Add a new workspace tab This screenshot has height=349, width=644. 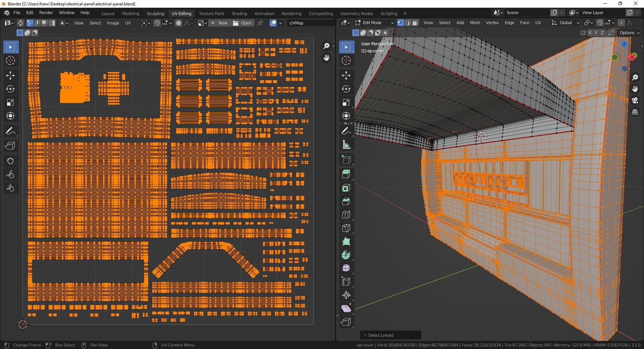pyautogui.click(x=405, y=13)
